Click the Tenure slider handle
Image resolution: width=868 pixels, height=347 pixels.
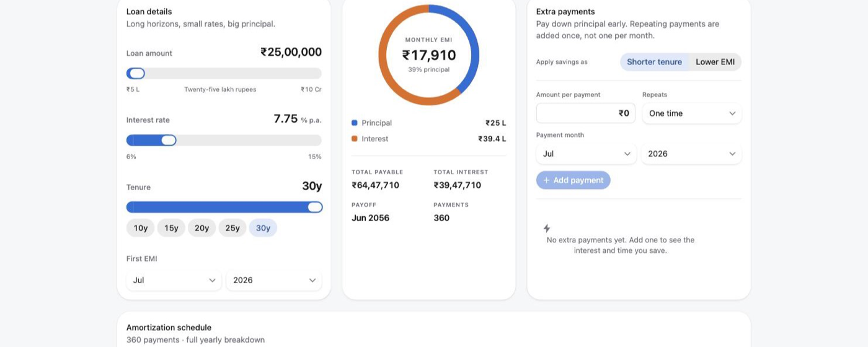tap(315, 207)
